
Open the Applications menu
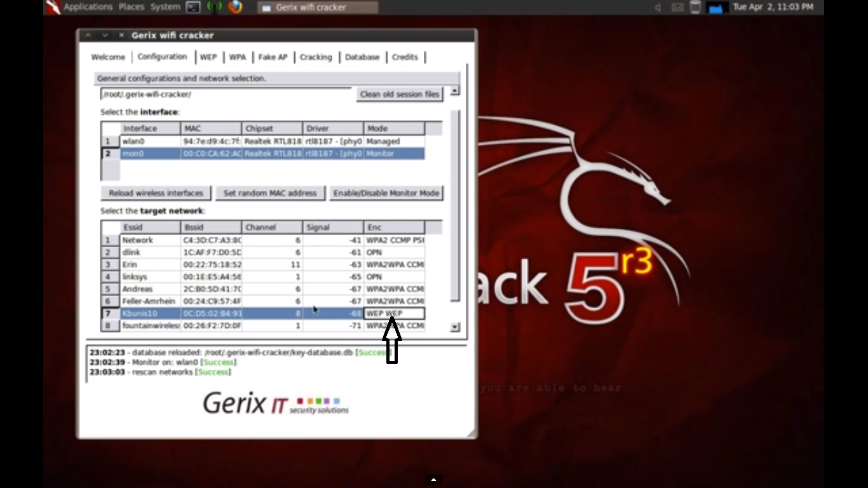tap(88, 7)
